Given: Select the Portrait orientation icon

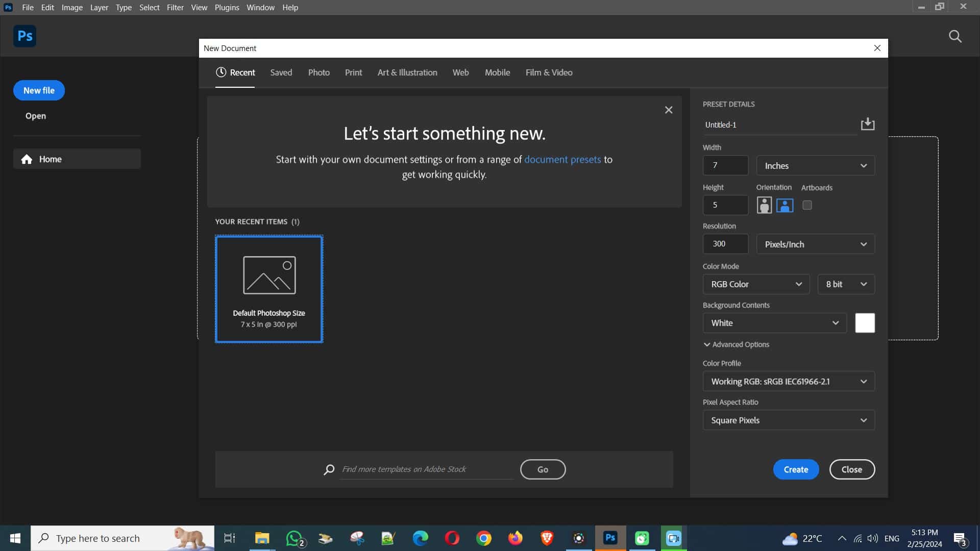Looking at the screenshot, I should 765,205.
